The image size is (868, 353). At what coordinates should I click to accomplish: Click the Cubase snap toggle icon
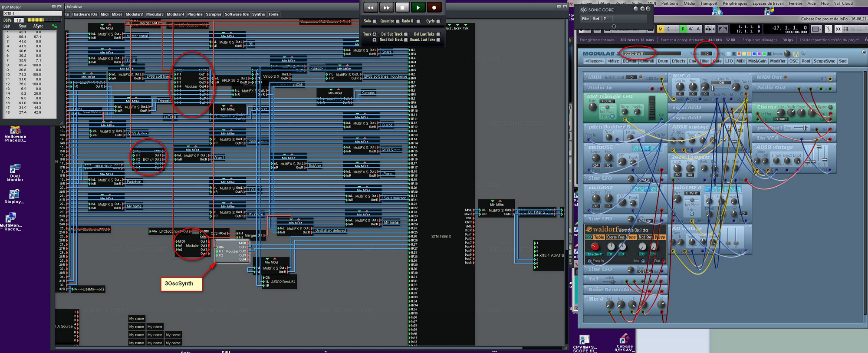[838, 29]
